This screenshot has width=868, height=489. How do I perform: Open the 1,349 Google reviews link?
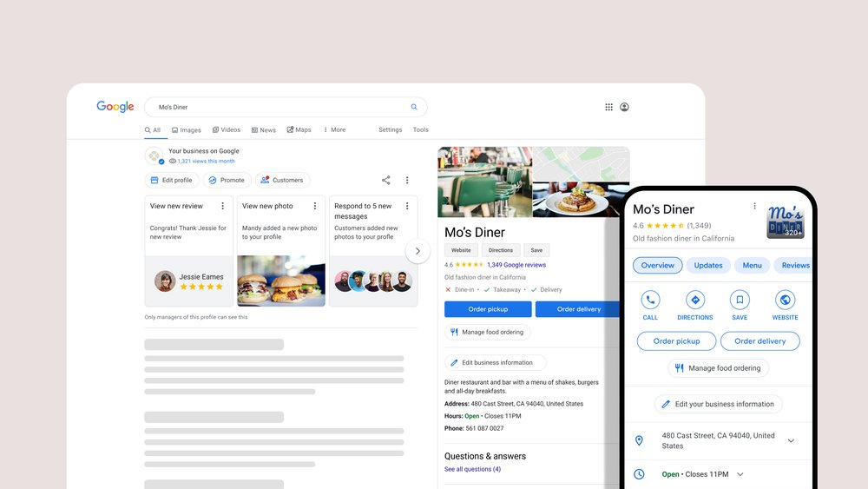[516, 265]
